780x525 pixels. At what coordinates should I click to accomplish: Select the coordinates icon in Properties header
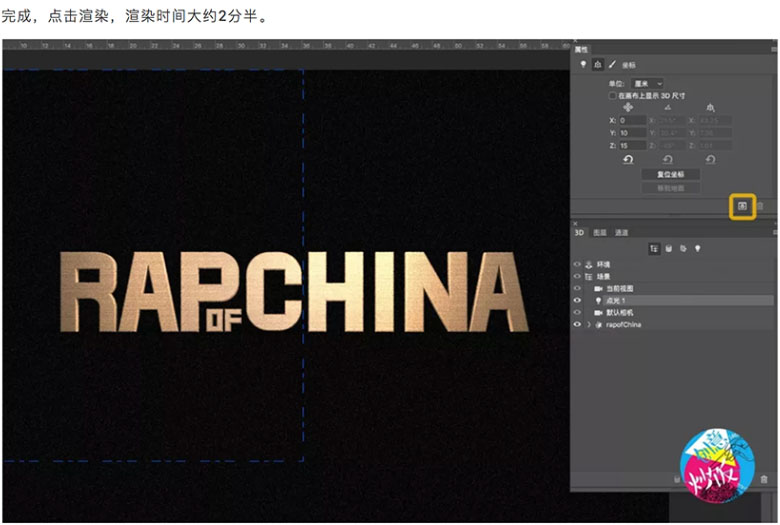pyautogui.click(x=598, y=64)
